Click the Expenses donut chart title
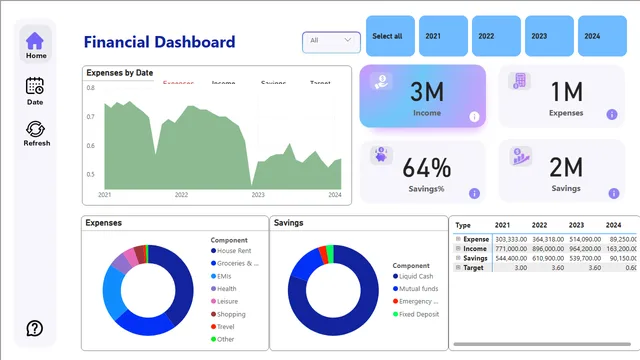 103,223
